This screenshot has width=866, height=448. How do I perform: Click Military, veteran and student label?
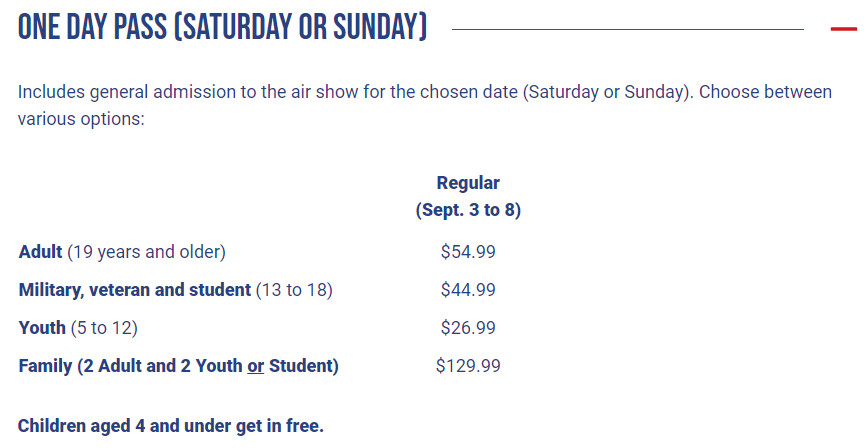[x=135, y=290]
